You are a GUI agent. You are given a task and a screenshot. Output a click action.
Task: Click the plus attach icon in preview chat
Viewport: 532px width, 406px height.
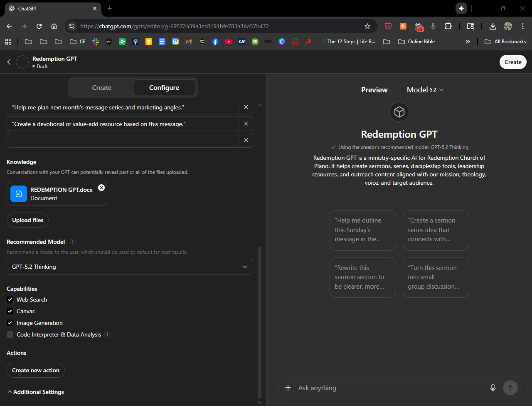(x=288, y=388)
